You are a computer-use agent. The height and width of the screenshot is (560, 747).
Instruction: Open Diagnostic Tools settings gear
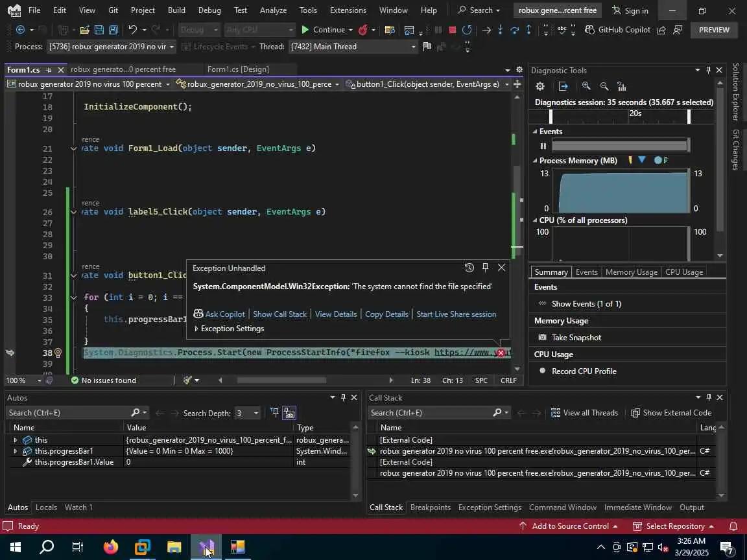click(x=539, y=86)
